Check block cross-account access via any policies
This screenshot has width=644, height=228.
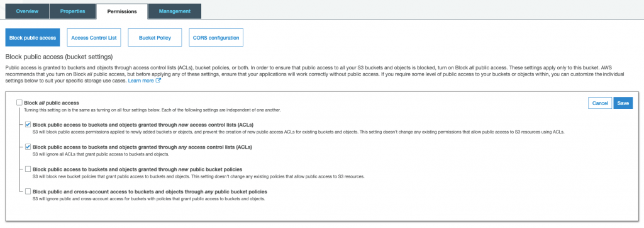click(28, 191)
